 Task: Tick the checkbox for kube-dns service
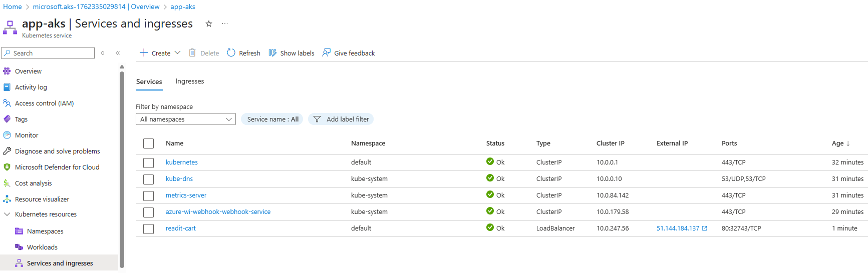148,179
